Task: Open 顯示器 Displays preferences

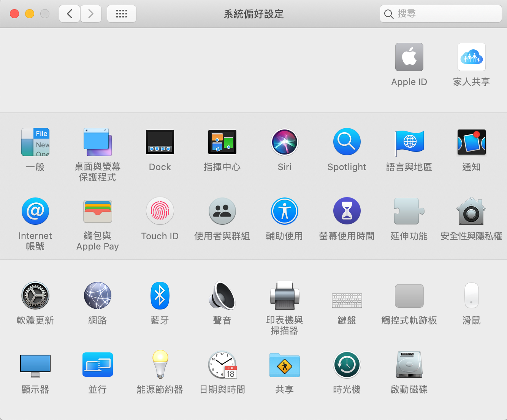Action: coord(35,366)
